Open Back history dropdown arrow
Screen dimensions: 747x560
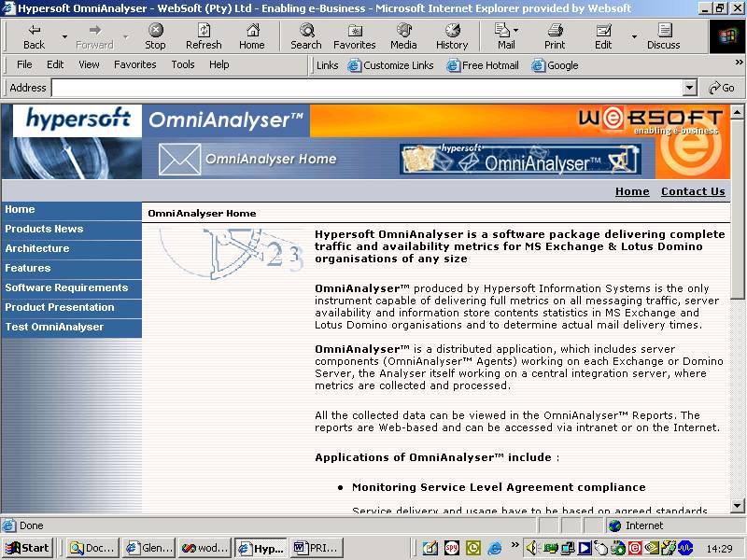(x=64, y=36)
